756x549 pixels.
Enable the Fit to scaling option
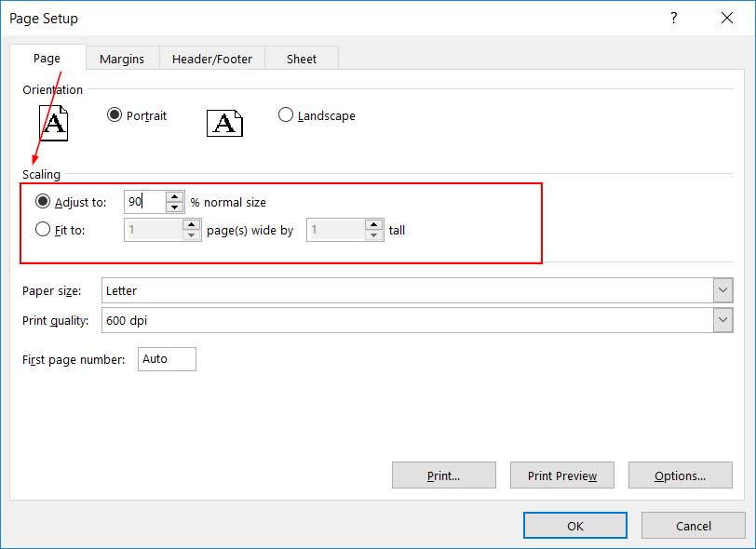pyautogui.click(x=43, y=230)
